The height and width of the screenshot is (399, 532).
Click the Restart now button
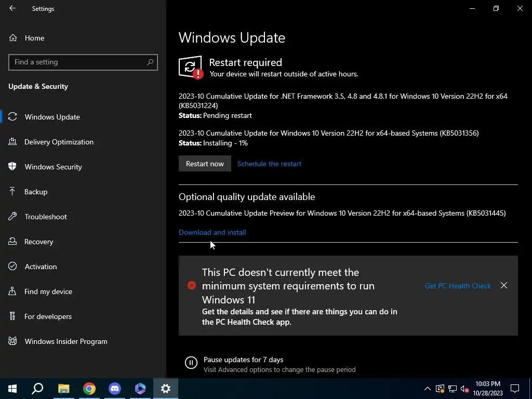[205, 164]
